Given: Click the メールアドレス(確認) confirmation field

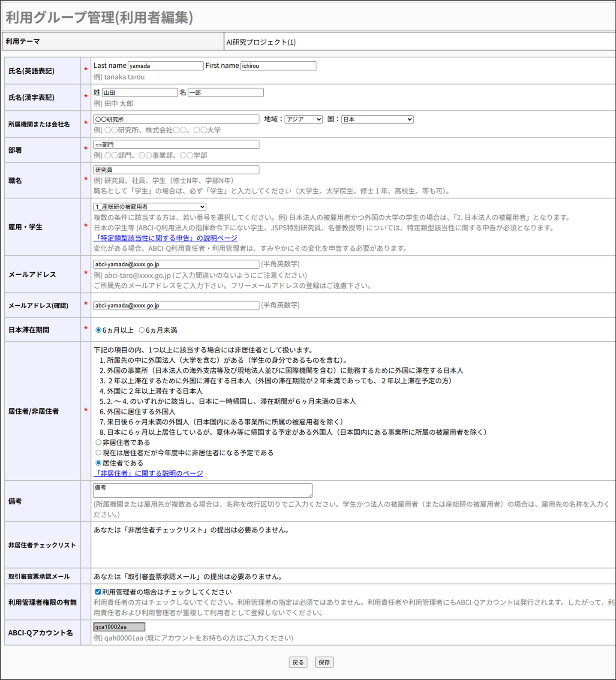Looking at the screenshot, I should click(x=176, y=306).
